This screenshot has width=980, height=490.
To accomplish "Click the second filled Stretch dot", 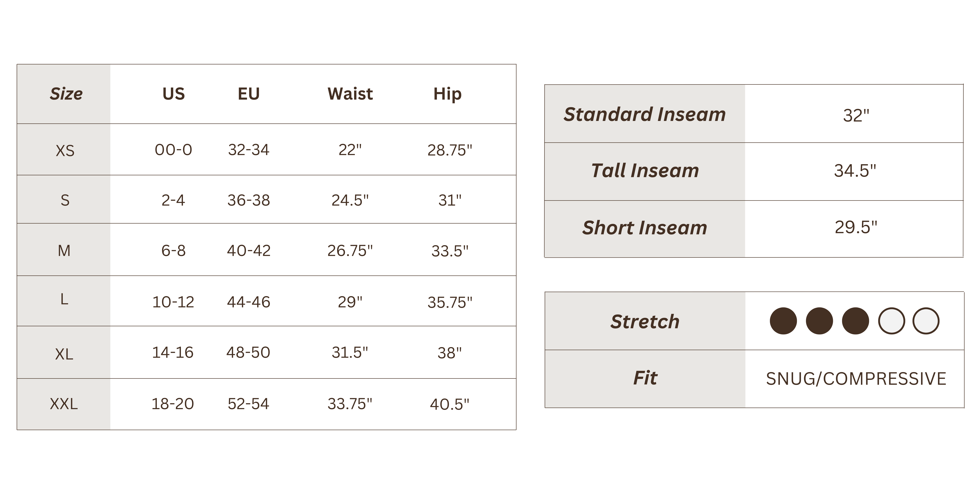I will pos(819,321).
